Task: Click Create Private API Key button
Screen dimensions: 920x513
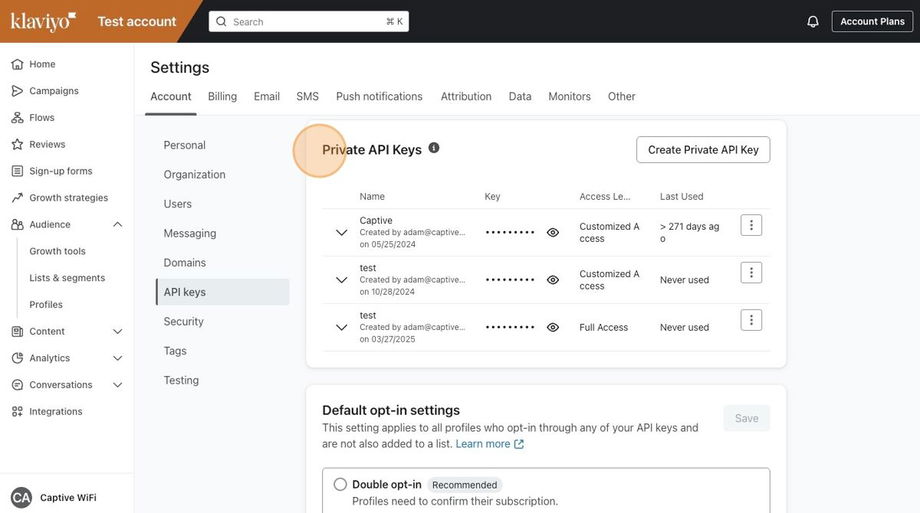Action: point(703,150)
